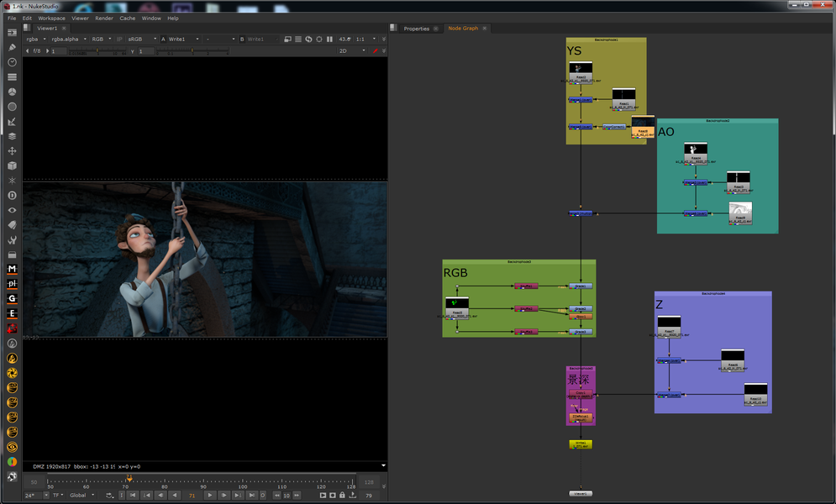Open the E plugin toolbar icon
This screenshot has height=504, width=836.
click(x=12, y=314)
